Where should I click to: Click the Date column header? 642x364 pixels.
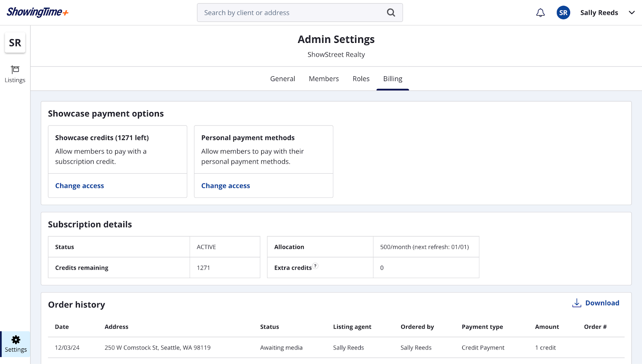[62, 327]
